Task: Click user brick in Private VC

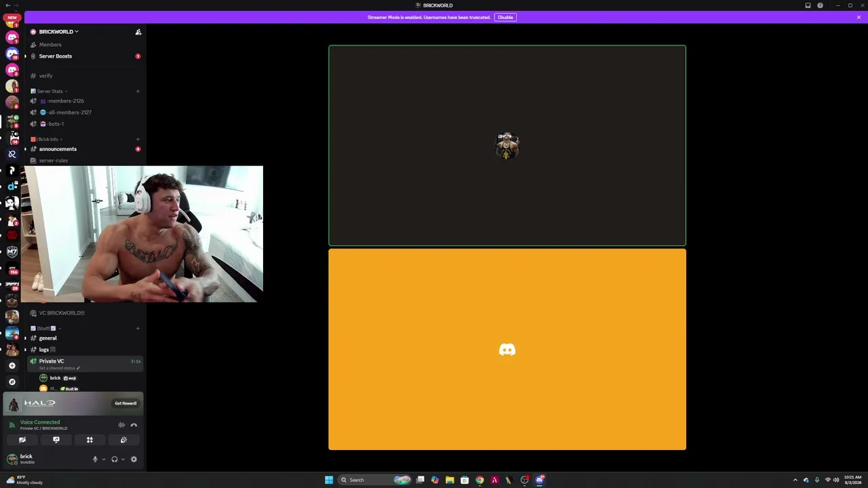Action: (x=55, y=378)
